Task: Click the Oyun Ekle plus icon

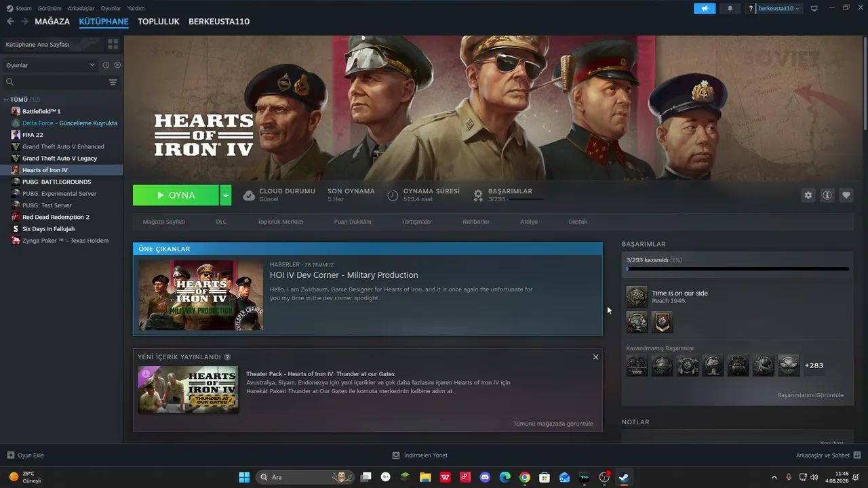Action: (10, 455)
